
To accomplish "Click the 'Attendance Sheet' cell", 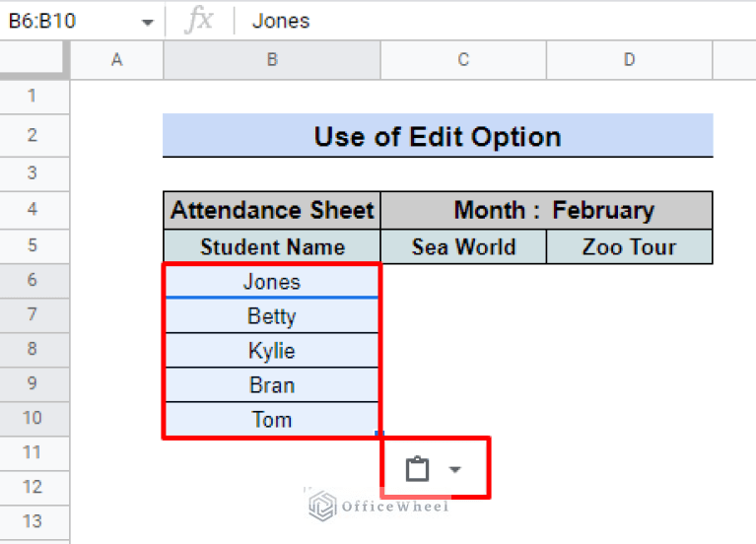I will pyautogui.click(x=272, y=210).
